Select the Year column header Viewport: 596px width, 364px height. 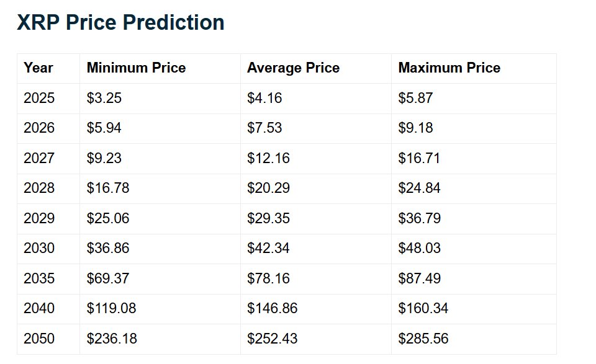tap(38, 68)
